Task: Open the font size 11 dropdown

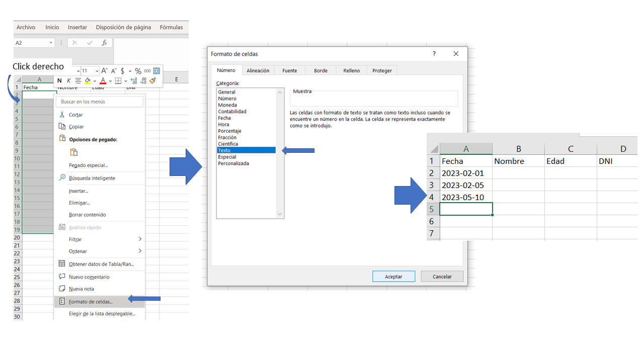Action: (97, 71)
